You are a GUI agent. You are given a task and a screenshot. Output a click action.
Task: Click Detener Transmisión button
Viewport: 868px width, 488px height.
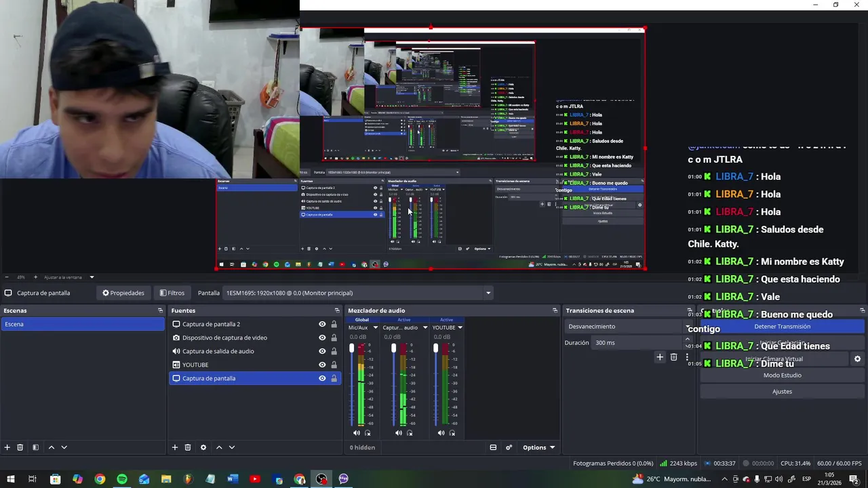782,326
